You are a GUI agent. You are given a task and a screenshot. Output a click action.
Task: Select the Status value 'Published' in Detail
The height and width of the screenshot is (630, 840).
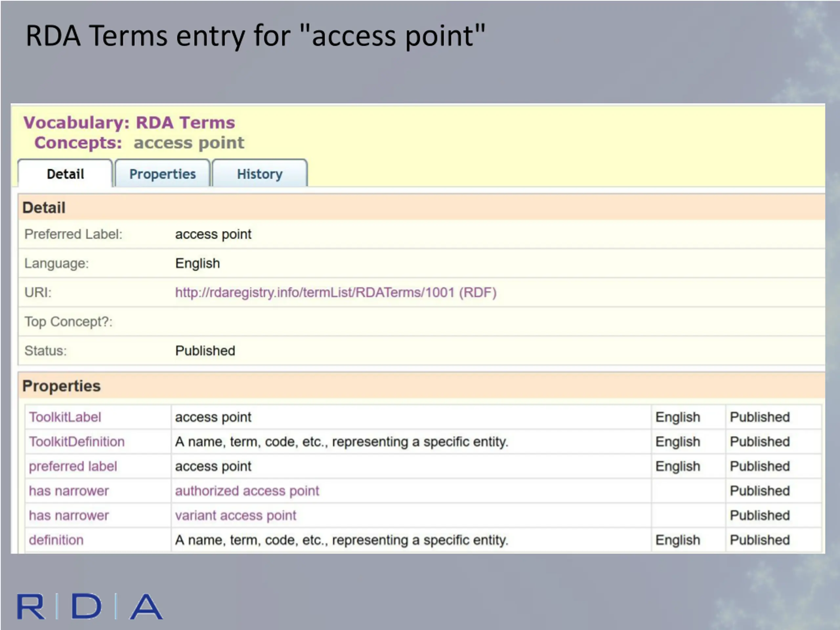pos(205,350)
